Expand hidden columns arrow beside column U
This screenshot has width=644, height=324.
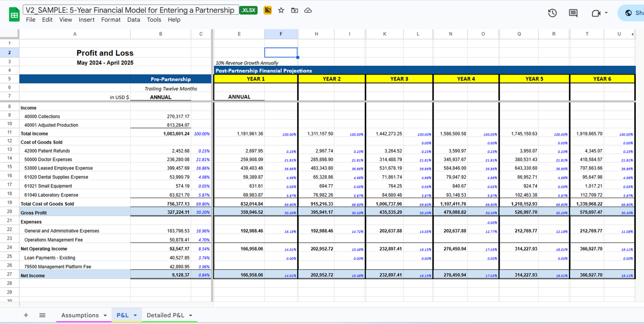click(x=632, y=34)
